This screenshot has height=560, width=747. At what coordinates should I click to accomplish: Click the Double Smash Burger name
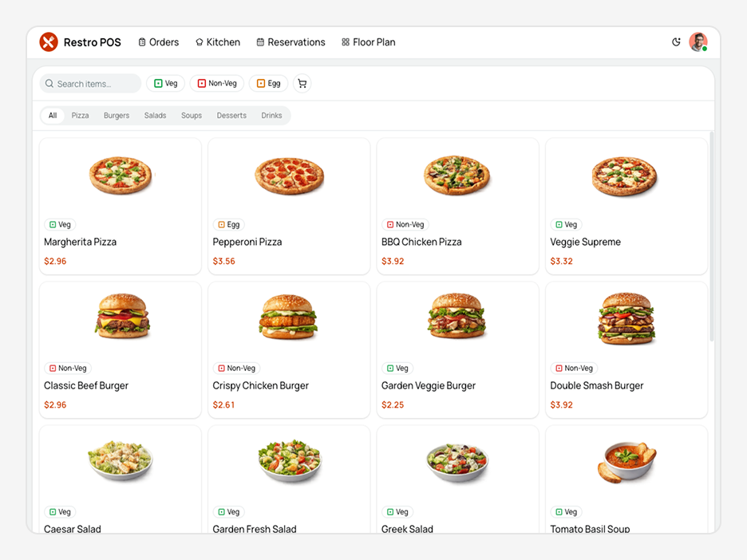point(597,386)
